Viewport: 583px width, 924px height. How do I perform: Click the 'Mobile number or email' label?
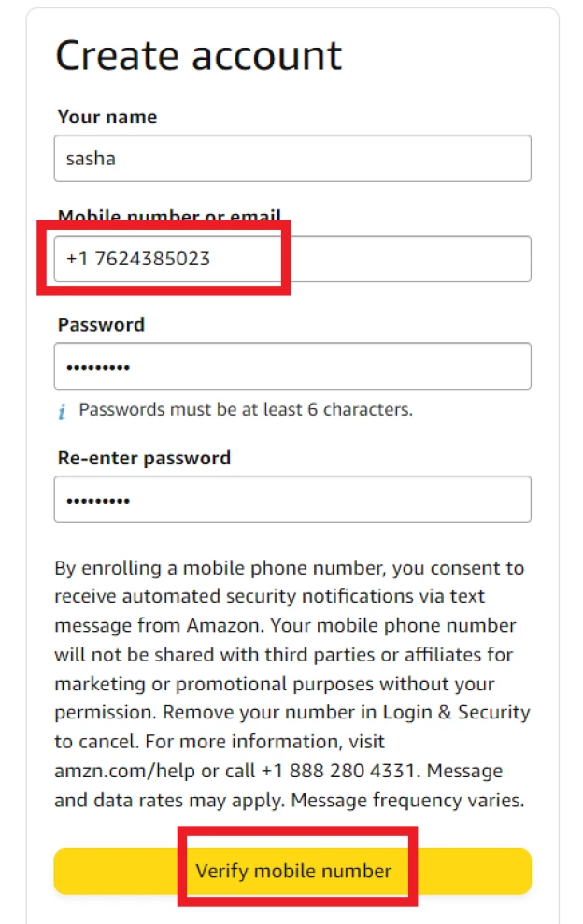169,215
